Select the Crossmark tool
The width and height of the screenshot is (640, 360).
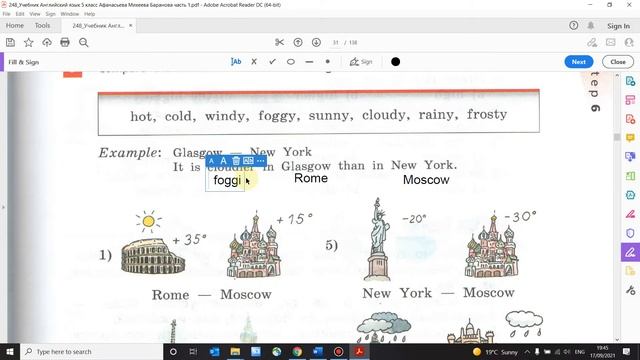point(254,62)
